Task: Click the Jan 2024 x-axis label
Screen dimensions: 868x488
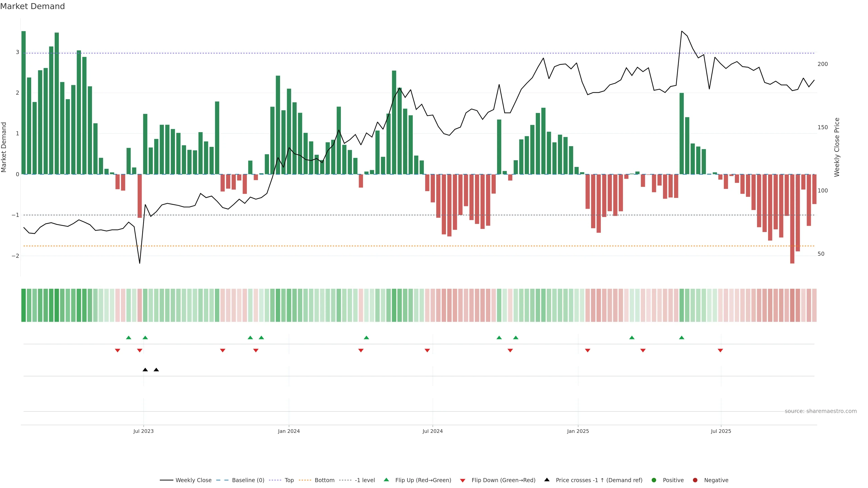Action: pyautogui.click(x=288, y=431)
